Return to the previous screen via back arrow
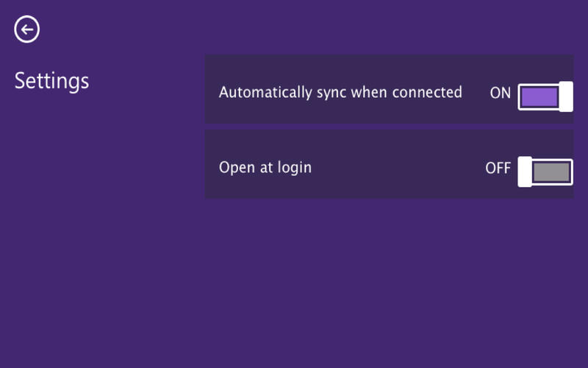 27,29
